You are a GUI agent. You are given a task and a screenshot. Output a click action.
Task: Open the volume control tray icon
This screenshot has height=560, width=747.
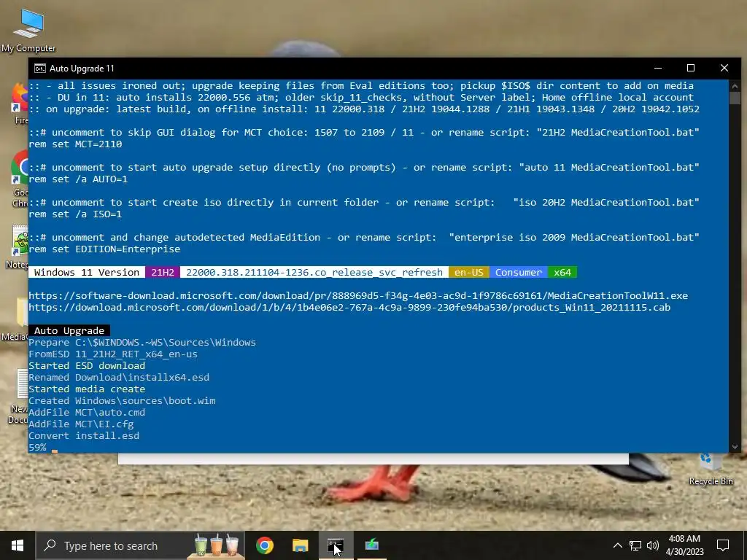653,545
